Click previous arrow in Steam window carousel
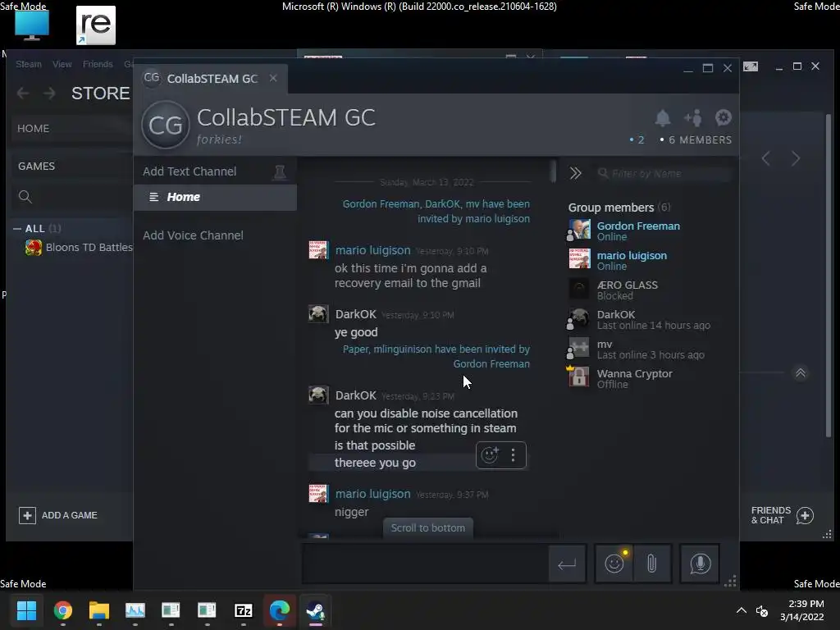This screenshot has width=840, height=630. (x=766, y=158)
